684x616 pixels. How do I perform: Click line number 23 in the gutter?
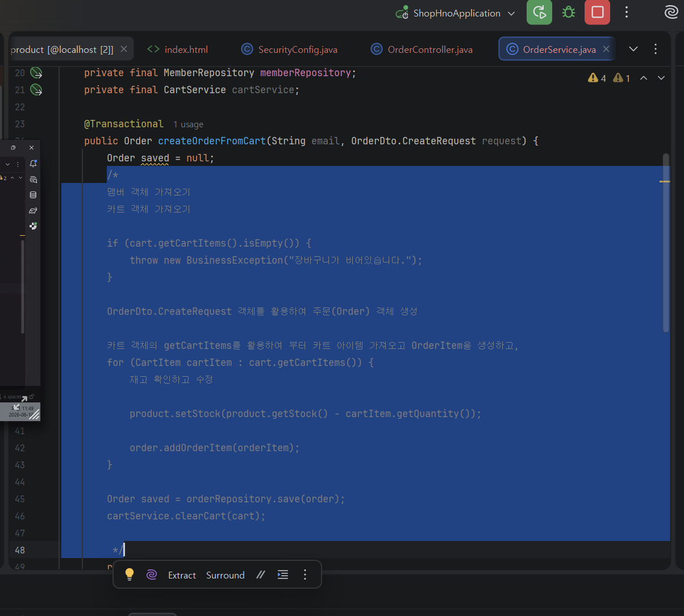[20, 124]
